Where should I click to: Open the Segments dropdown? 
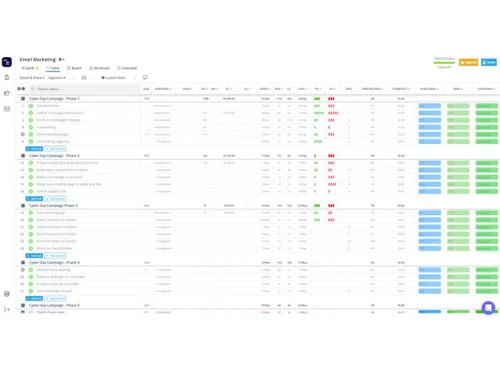[x=57, y=78]
